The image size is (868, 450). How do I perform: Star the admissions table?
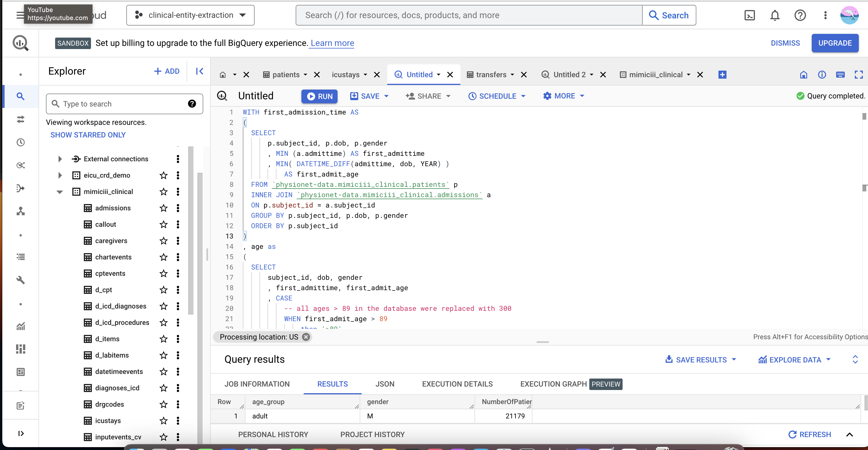coord(163,208)
